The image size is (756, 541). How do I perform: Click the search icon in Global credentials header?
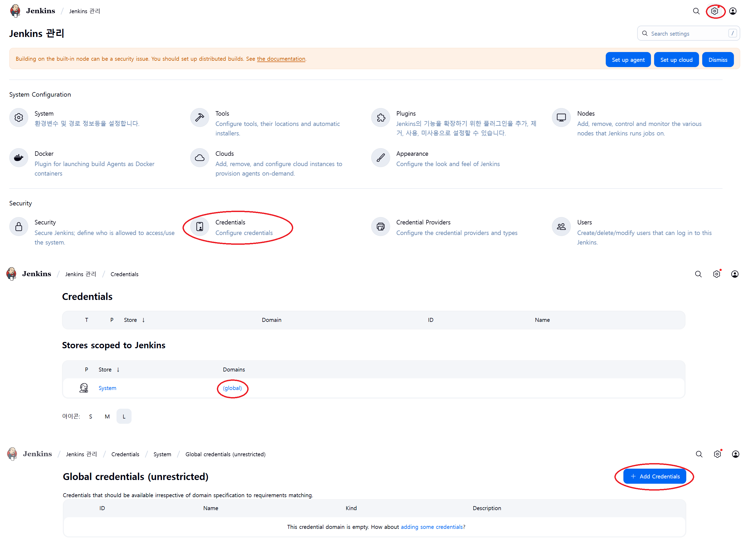point(699,454)
